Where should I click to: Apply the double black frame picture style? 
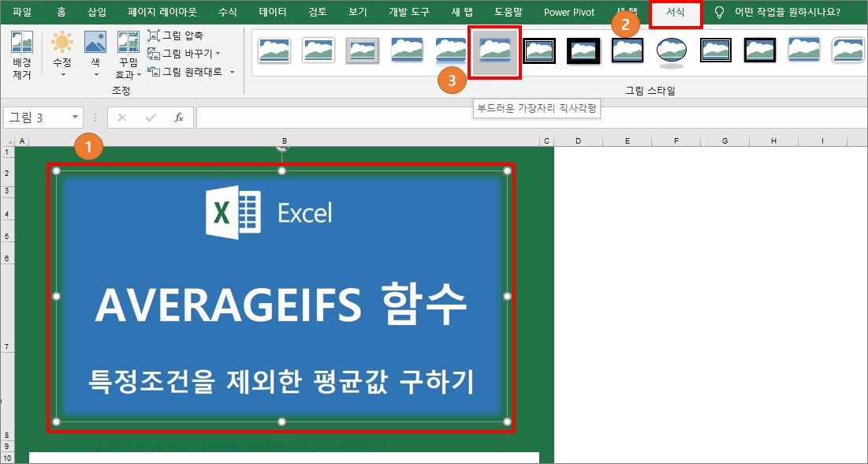[x=539, y=51]
